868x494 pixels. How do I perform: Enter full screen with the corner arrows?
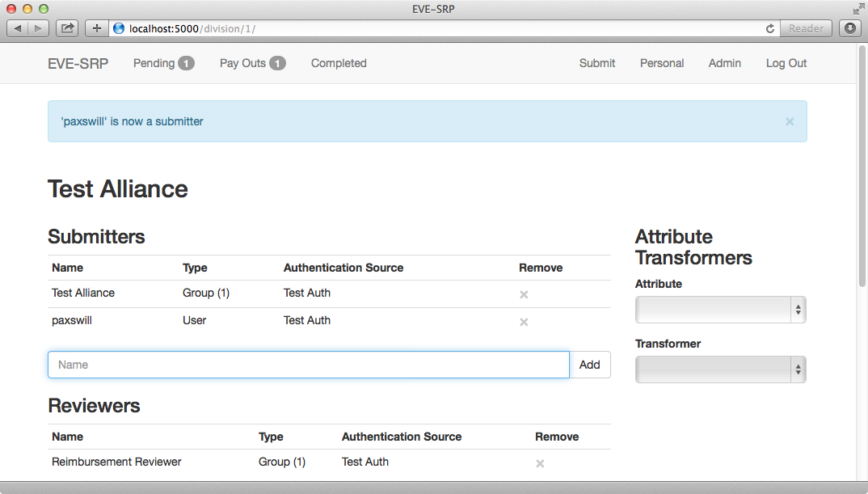click(857, 9)
